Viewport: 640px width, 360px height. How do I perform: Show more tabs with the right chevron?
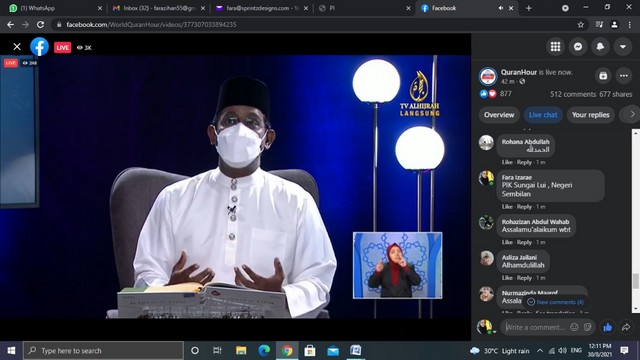(x=632, y=115)
